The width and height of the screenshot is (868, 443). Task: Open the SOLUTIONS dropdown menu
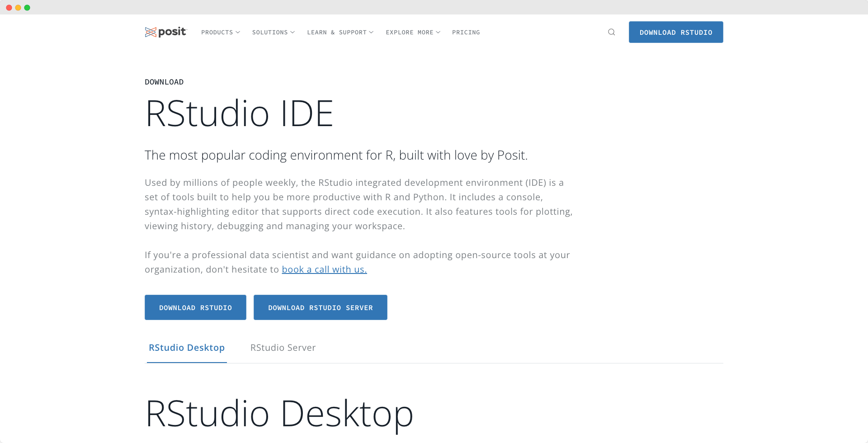click(273, 32)
